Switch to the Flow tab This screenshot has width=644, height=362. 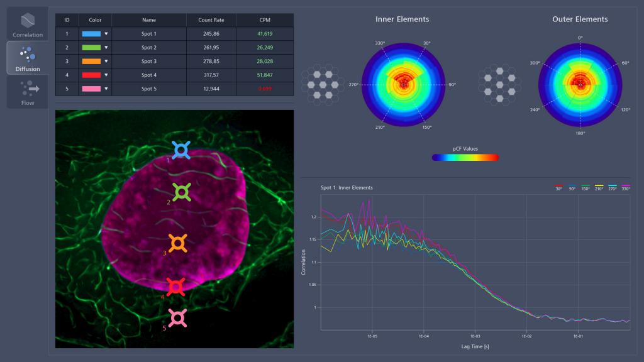coord(26,92)
